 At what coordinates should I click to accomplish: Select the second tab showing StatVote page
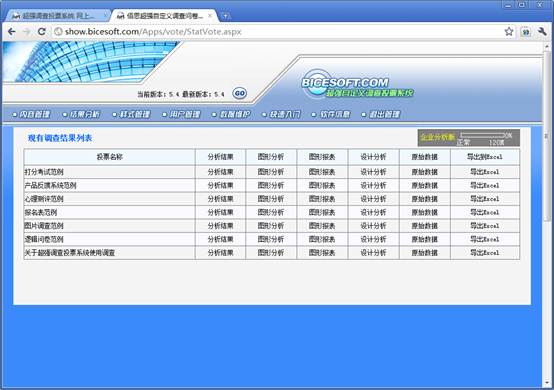coord(164,16)
